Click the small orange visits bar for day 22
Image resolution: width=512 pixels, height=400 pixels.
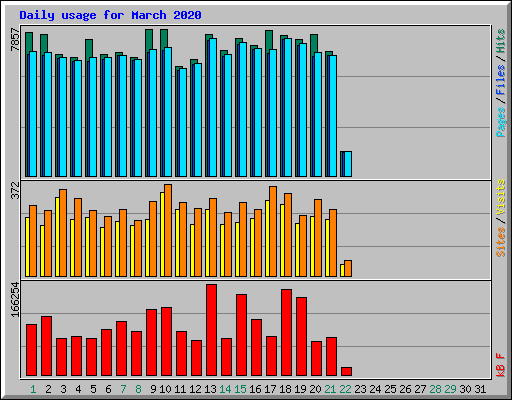click(348, 268)
